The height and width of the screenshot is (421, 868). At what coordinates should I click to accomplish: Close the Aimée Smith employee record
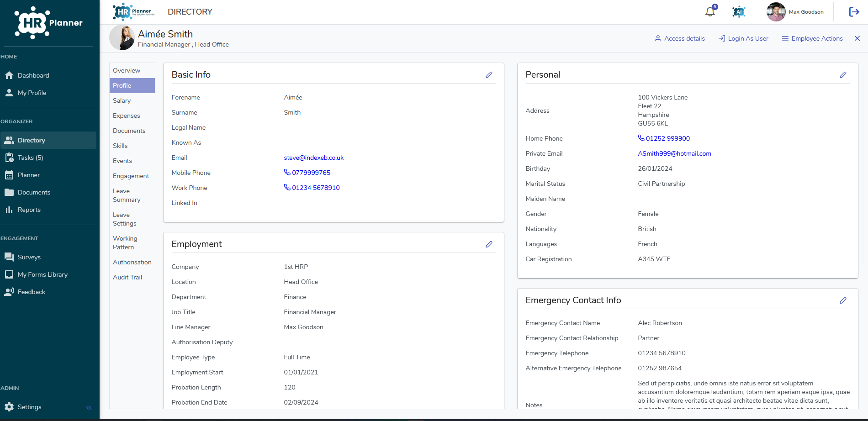click(x=857, y=38)
